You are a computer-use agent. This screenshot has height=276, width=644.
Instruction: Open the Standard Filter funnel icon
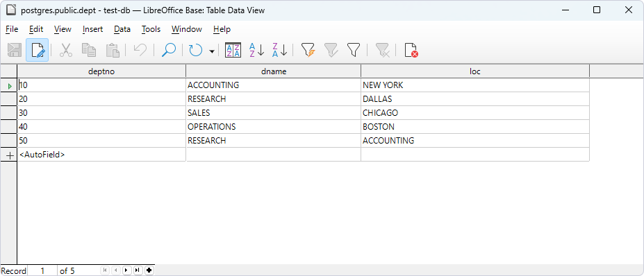[x=354, y=50]
